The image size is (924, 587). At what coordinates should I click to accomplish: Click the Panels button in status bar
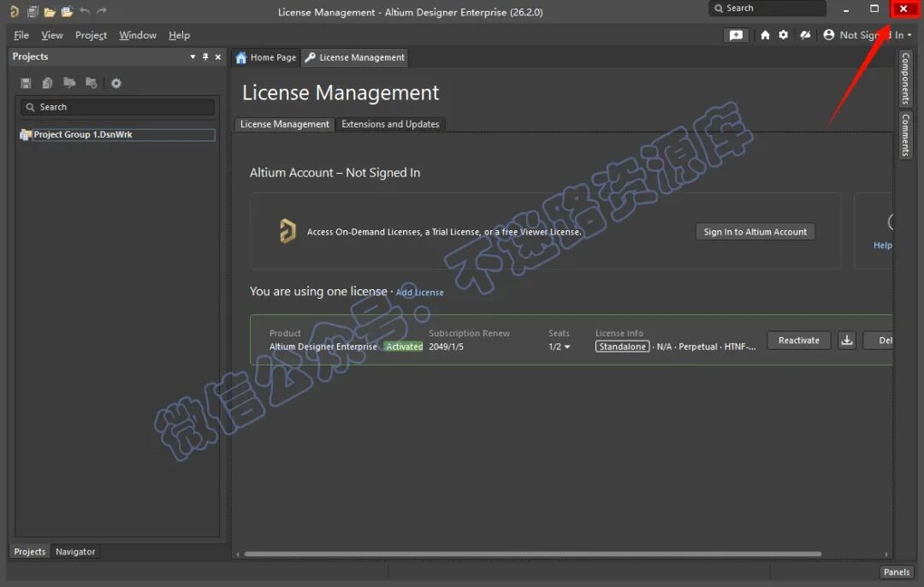pos(897,572)
